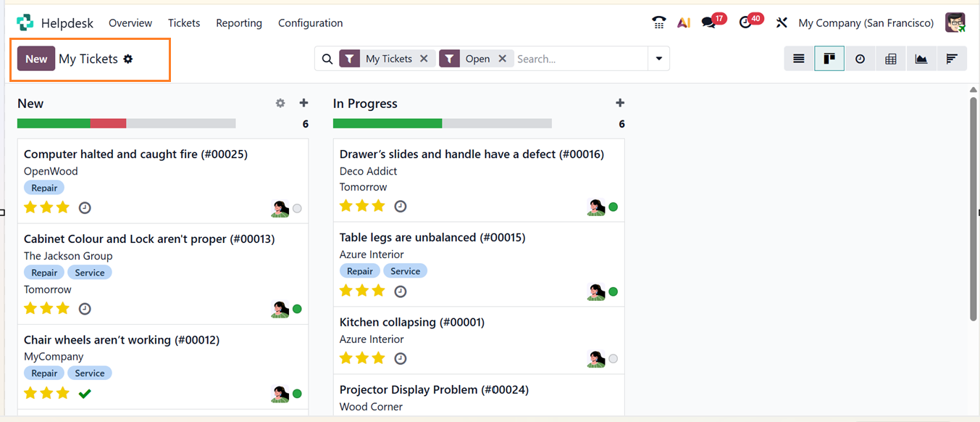Screen dimensions: 980x422
Task: Click the New ticket button
Action: tap(36, 59)
